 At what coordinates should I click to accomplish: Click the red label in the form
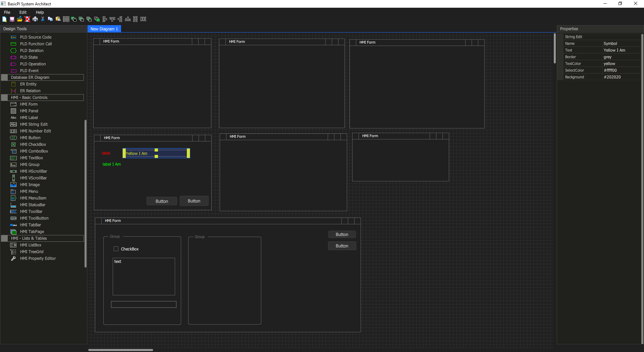point(106,153)
